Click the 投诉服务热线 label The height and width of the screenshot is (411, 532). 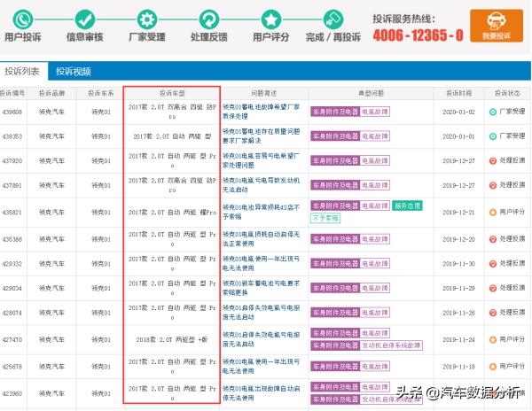point(403,19)
